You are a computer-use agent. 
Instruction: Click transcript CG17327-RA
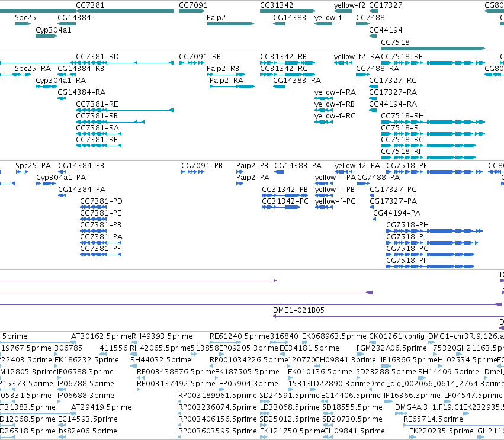click(x=373, y=98)
